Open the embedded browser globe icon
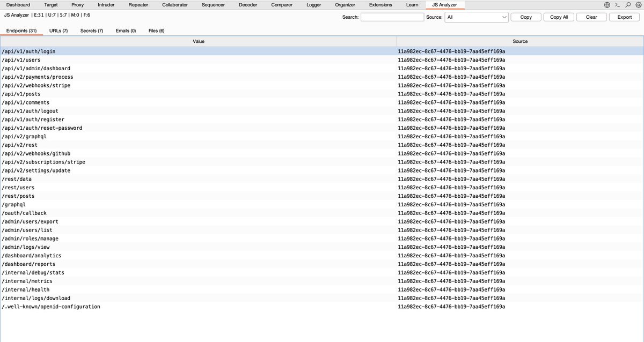644x342 pixels. pos(607,4)
